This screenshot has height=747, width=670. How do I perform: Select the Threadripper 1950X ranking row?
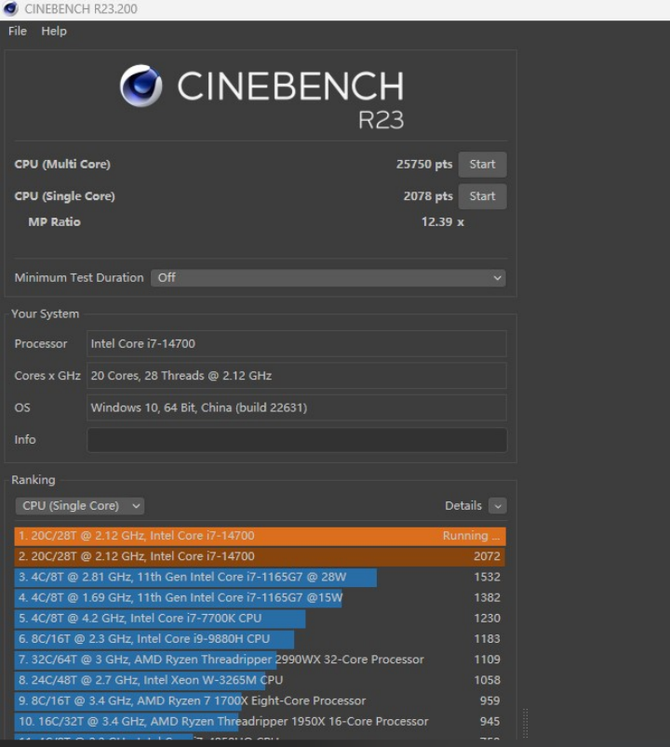[260, 722]
